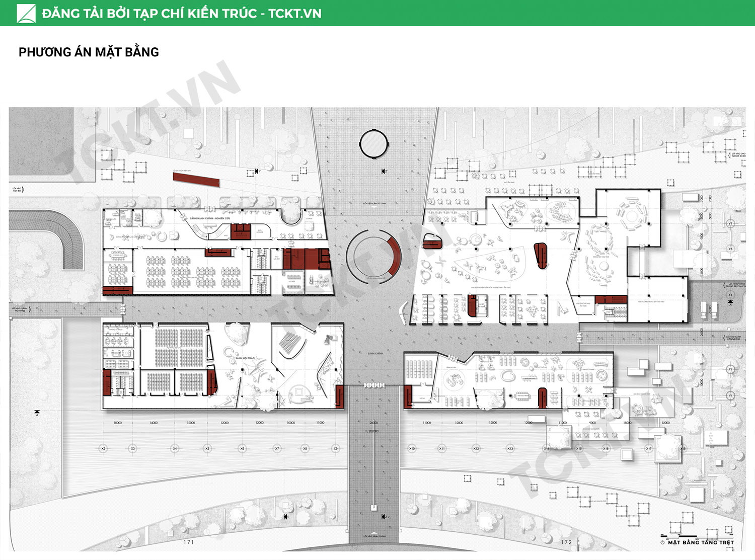Click the header text ĐĂNG TẢI BỞI TẠP CHÍ KIẾN TRÚC
Screen dimensions: 755x560
tap(149, 14)
